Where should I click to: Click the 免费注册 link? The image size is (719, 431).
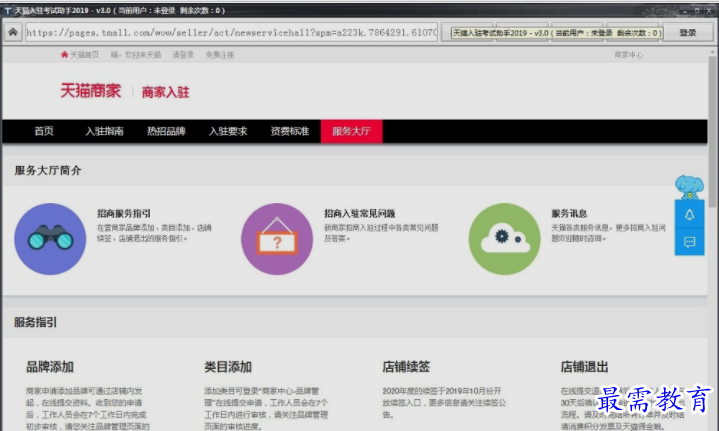(x=220, y=55)
